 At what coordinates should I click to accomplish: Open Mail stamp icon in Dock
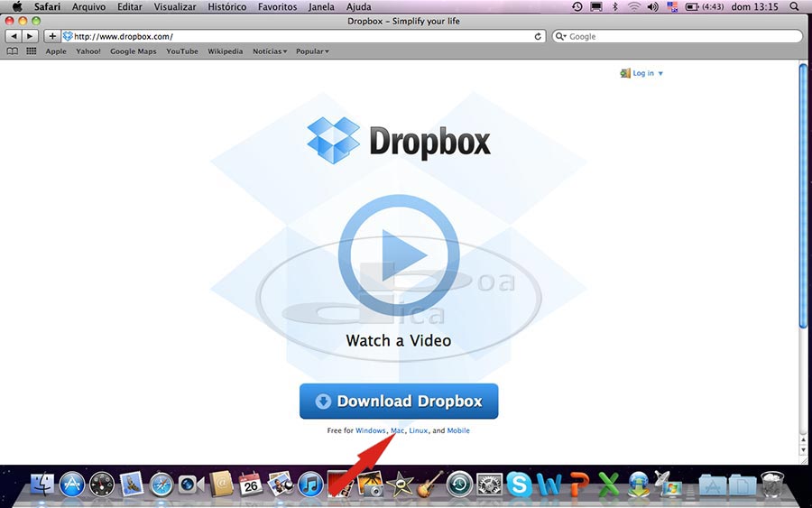(x=132, y=485)
